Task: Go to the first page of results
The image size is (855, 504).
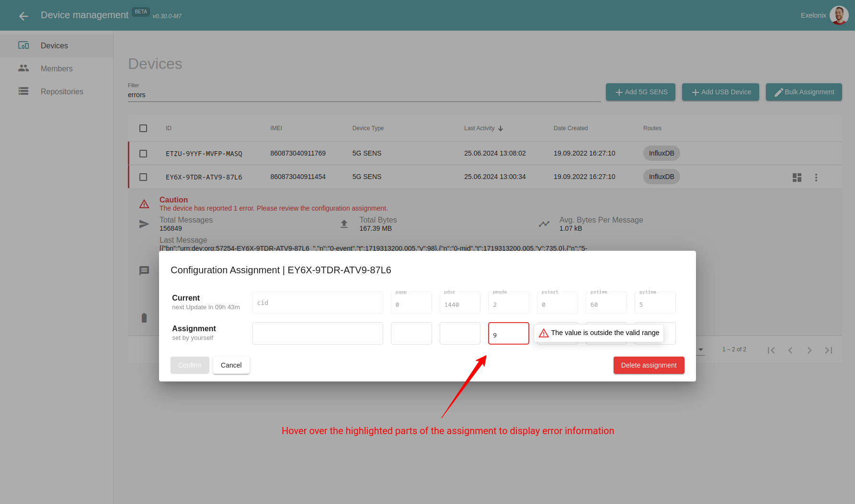Action: (x=771, y=350)
